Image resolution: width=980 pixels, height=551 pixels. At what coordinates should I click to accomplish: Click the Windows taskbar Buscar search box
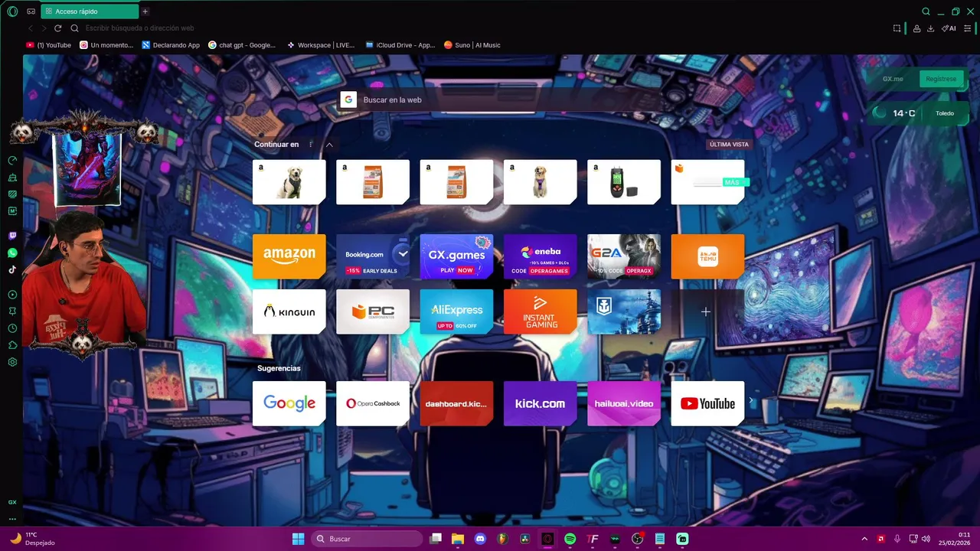pyautogui.click(x=367, y=539)
